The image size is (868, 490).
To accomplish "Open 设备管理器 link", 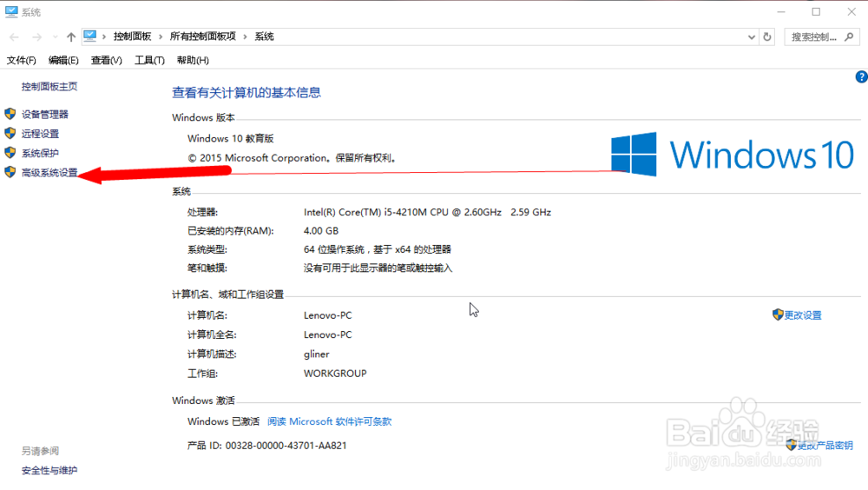I will tap(45, 115).
